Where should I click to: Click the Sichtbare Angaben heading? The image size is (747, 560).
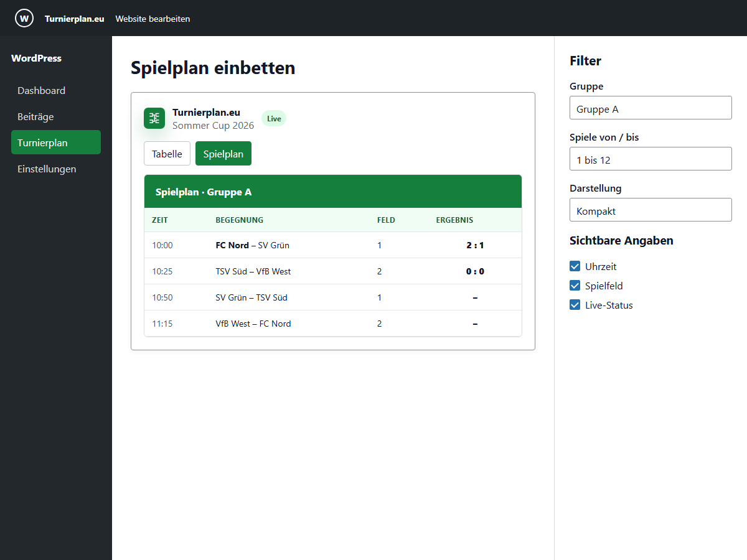tap(621, 241)
